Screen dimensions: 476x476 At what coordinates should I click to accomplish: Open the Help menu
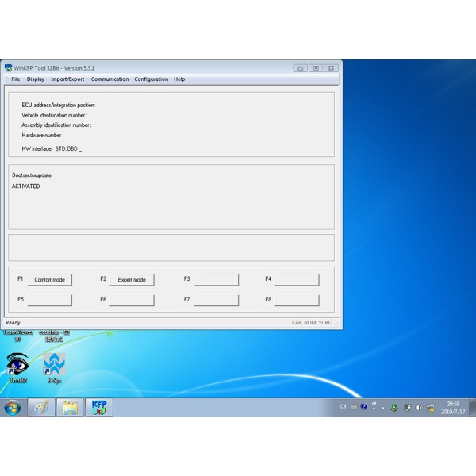[179, 79]
